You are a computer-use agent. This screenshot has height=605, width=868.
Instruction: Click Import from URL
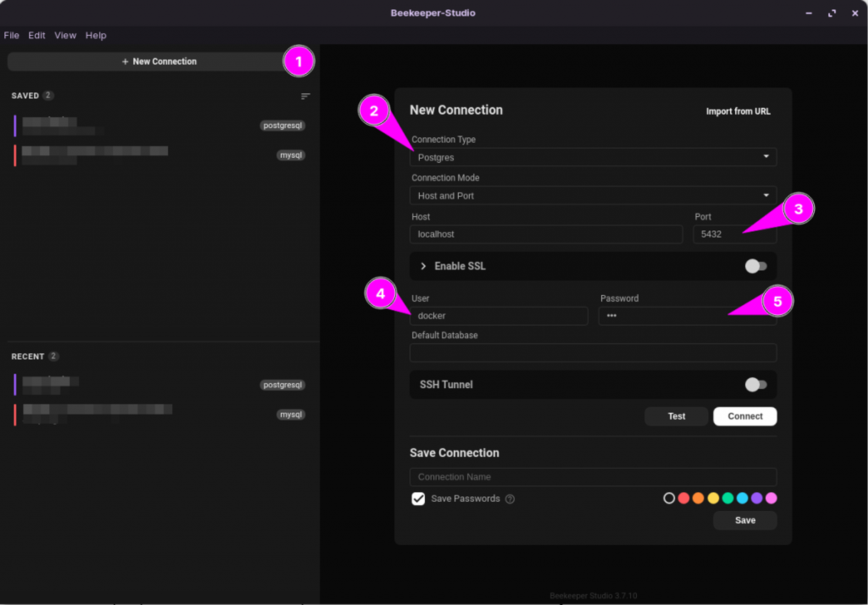738,111
